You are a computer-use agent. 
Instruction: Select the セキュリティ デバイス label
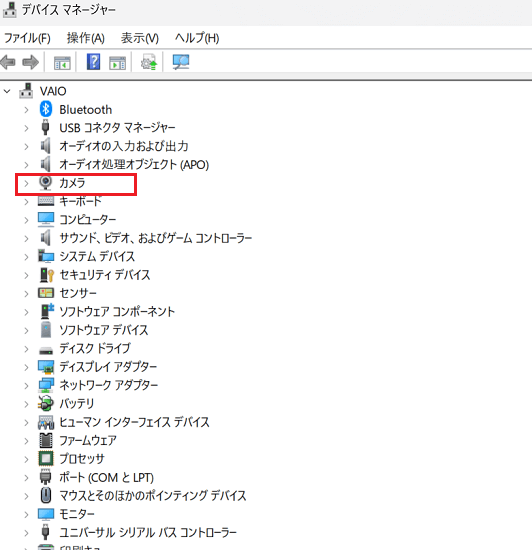[105, 275]
